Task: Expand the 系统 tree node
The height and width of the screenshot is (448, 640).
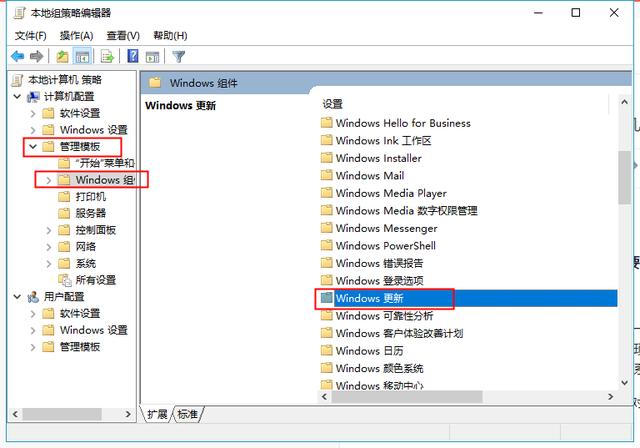Action: coord(49,264)
